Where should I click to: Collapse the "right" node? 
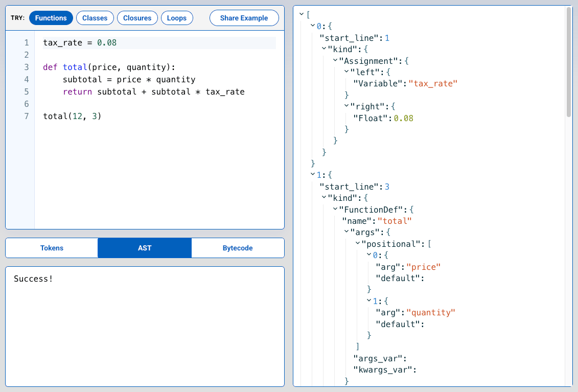click(346, 105)
